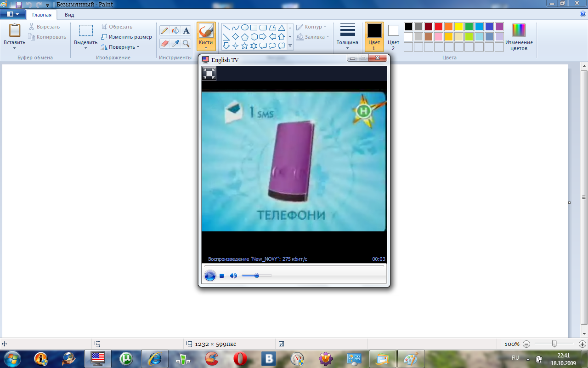This screenshot has height=368, width=588.
Task: Zoom in with the plus button
Action: (x=582, y=344)
